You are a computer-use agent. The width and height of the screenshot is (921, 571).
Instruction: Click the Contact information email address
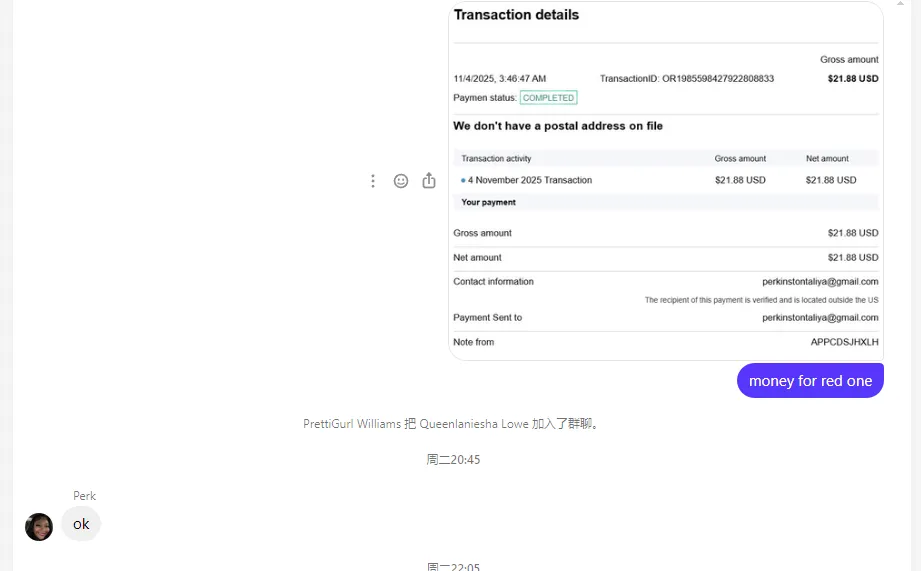819,282
